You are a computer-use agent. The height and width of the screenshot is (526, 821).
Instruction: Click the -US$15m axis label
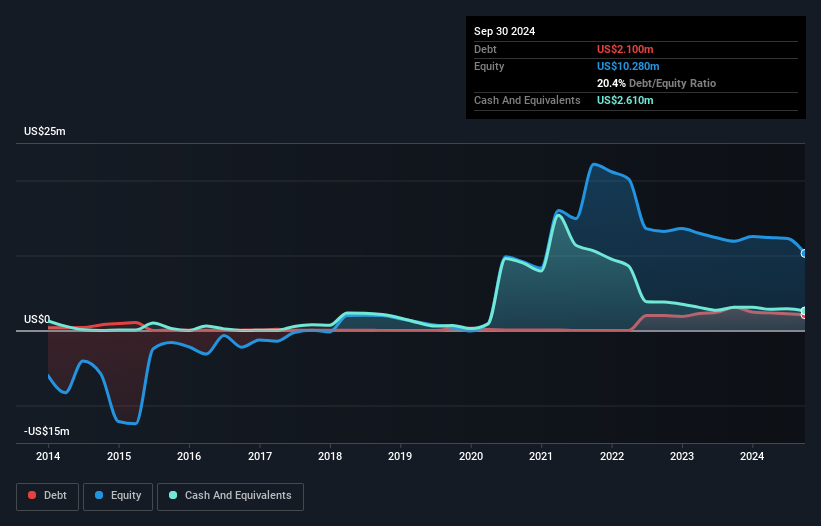(47, 431)
